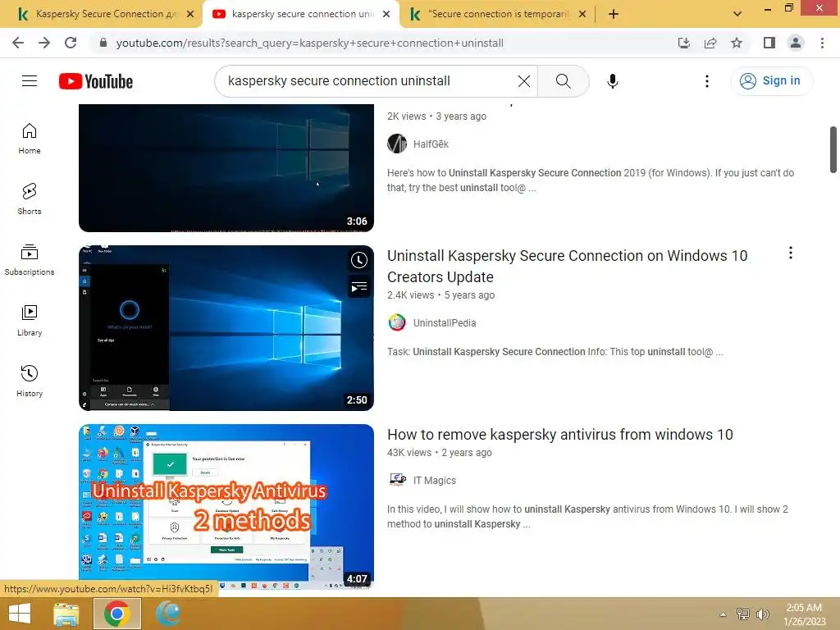
Task: Close the YouTube search results tab
Action: tap(386, 14)
